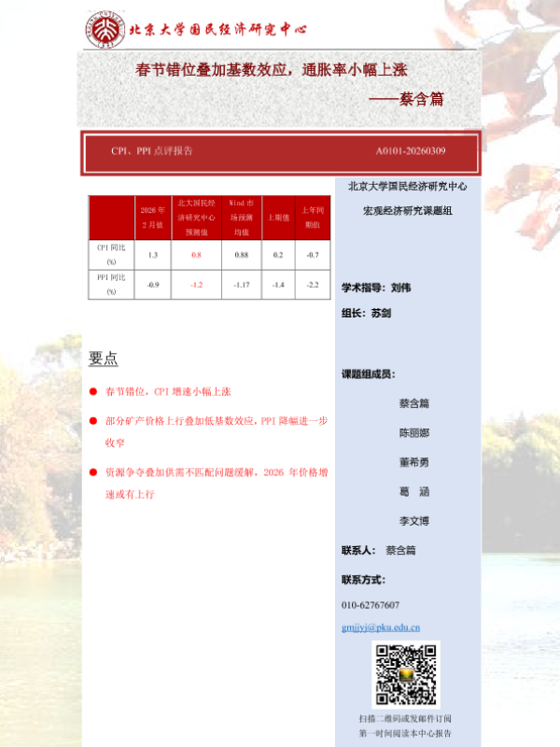This screenshot has width=560, height=747.
Task: Click the 要点 section heading
Action: 103,359
